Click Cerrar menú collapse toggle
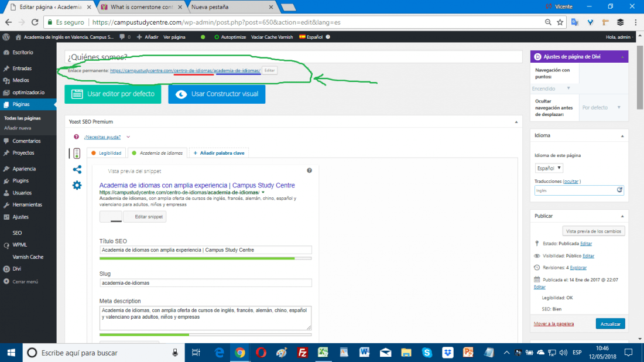The height and width of the screenshot is (362, 644). tap(21, 282)
